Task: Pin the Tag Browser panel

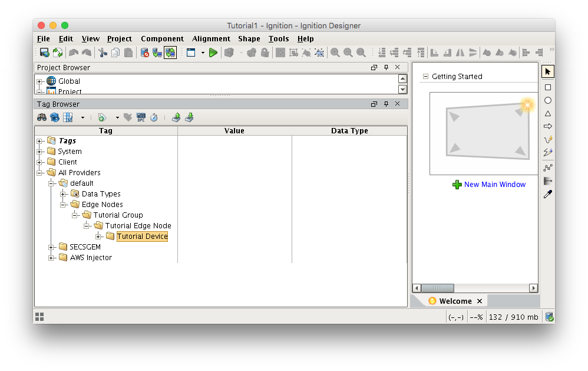Action: click(x=386, y=104)
